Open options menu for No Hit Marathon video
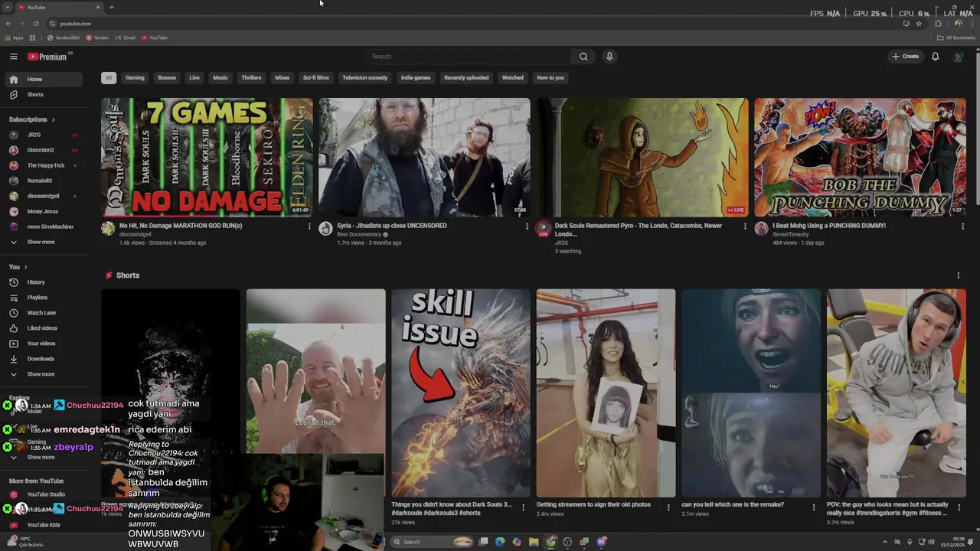This screenshot has width=980, height=551. [x=309, y=227]
